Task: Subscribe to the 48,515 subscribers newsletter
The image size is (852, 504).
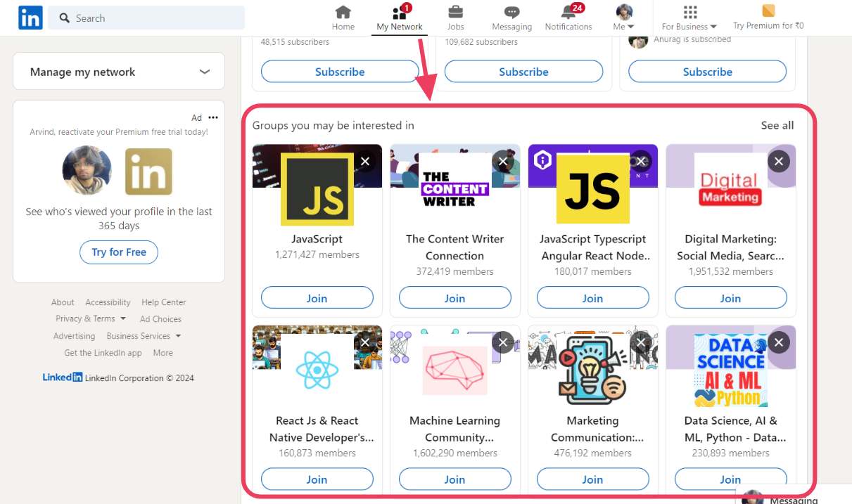Action: [340, 72]
